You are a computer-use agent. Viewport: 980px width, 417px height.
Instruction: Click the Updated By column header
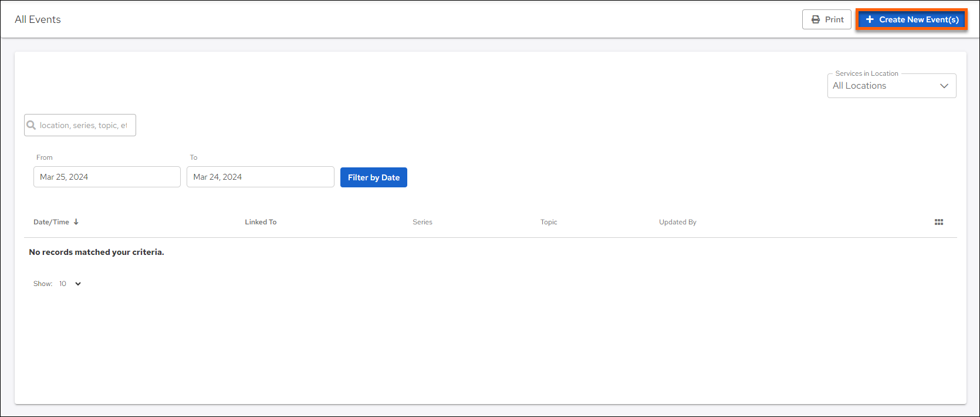coord(677,222)
